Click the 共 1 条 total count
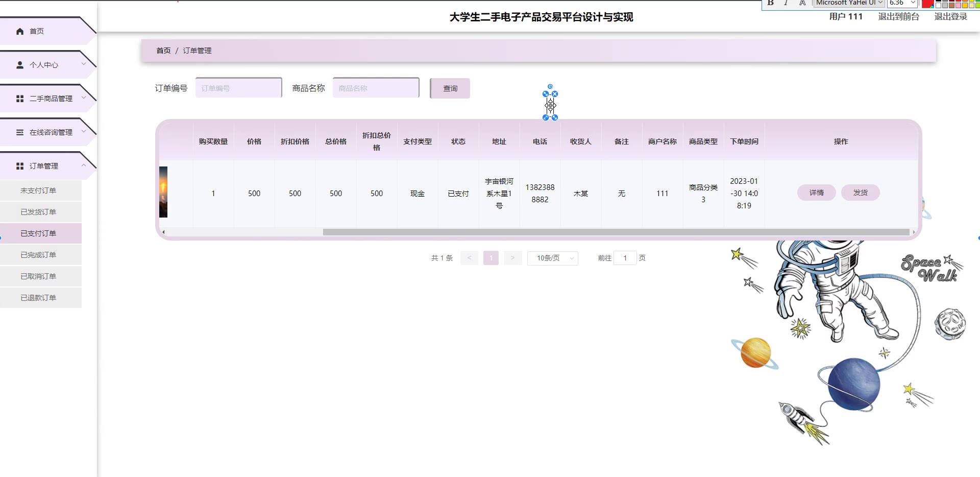The height and width of the screenshot is (477, 980). 442,258
